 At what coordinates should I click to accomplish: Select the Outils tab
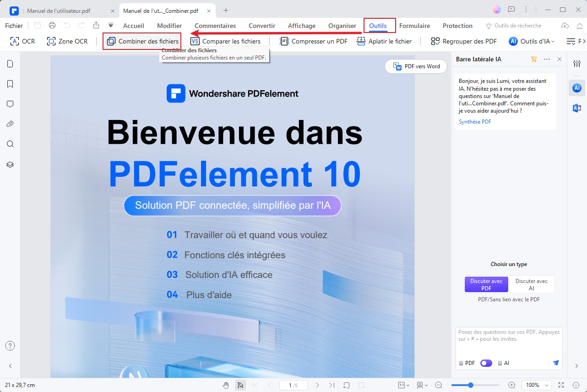pyautogui.click(x=378, y=26)
